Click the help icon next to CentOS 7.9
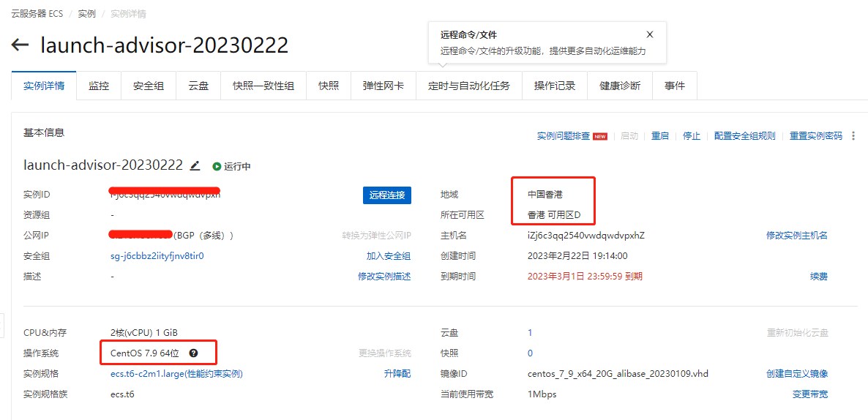Viewport: 868px width, 420px height. [x=192, y=353]
